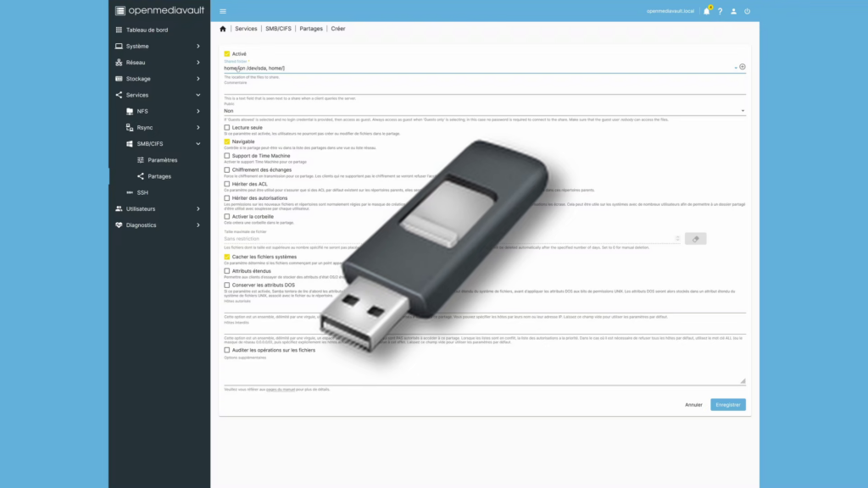Open the notifications bell
This screenshot has height=488, width=868.
tap(706, 11)
